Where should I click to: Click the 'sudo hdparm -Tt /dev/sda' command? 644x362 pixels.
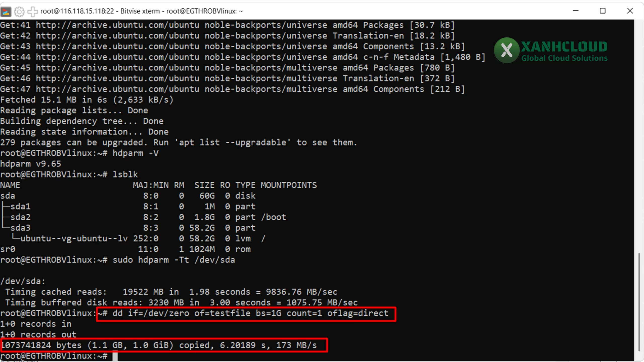[x=174, y=260]
